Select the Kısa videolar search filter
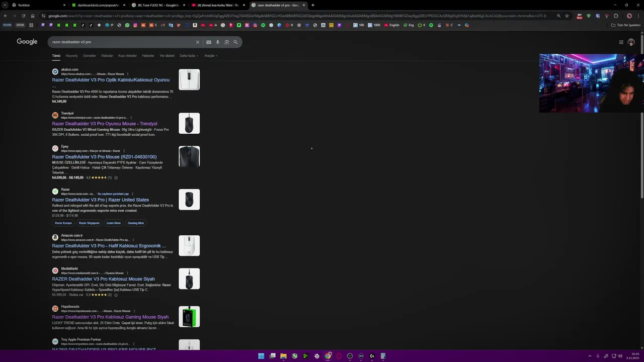Viewport: 644px width, 362px height. click(127, 56)
